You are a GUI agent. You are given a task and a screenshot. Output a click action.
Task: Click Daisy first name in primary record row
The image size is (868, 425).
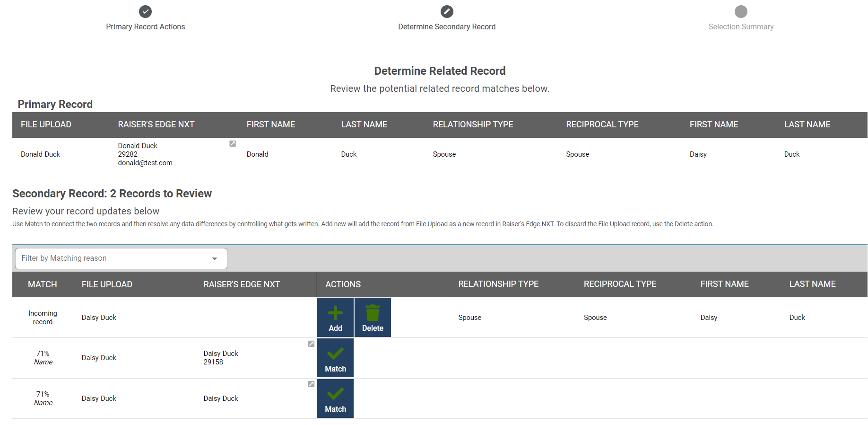698,154
